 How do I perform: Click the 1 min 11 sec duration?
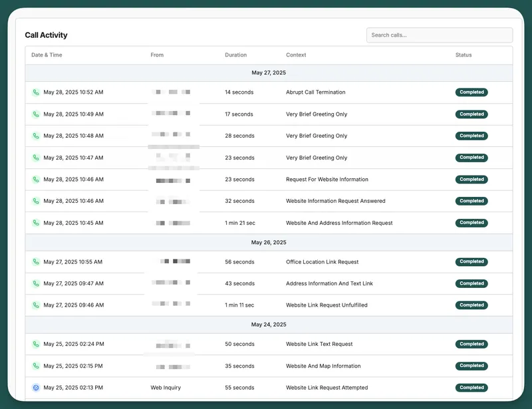(x=239, y=305)
